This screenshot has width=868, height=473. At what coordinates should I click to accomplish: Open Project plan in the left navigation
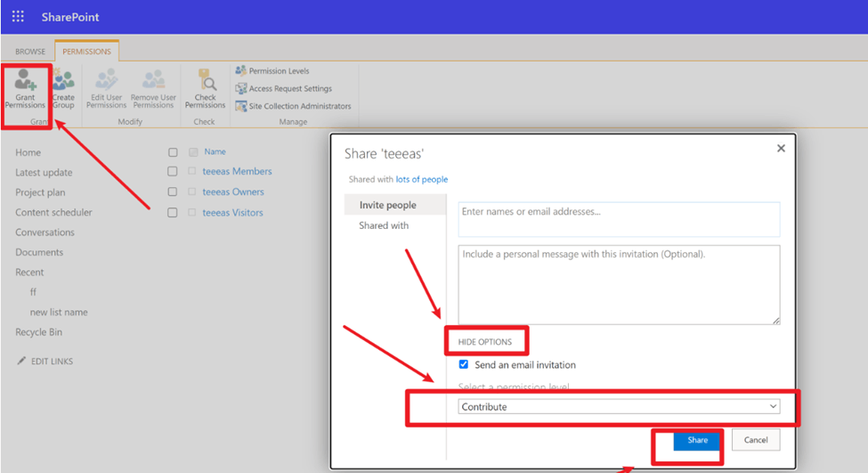[x=40, y=192]
